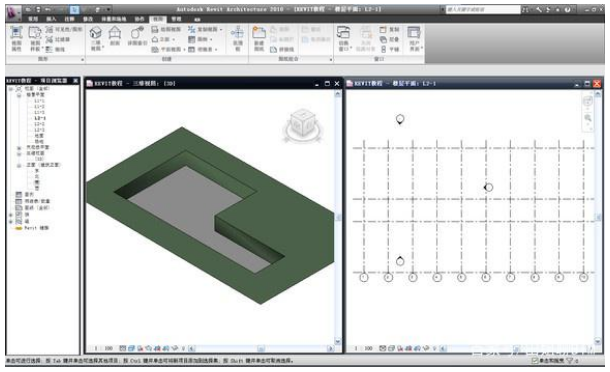This screenshot has height=372, width=610.
Task: Select the bold L2-1 floor plan
Action: point(40,118)
